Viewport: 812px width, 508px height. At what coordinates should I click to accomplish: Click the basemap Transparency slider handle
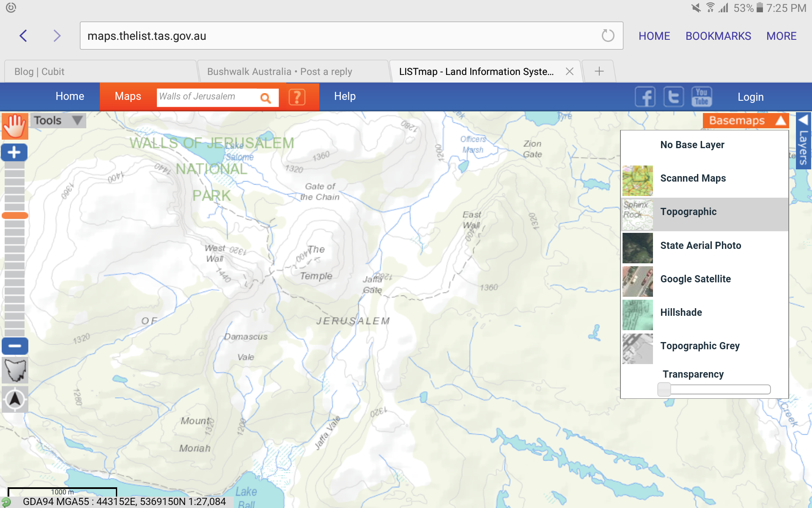[x=664, y=389]
